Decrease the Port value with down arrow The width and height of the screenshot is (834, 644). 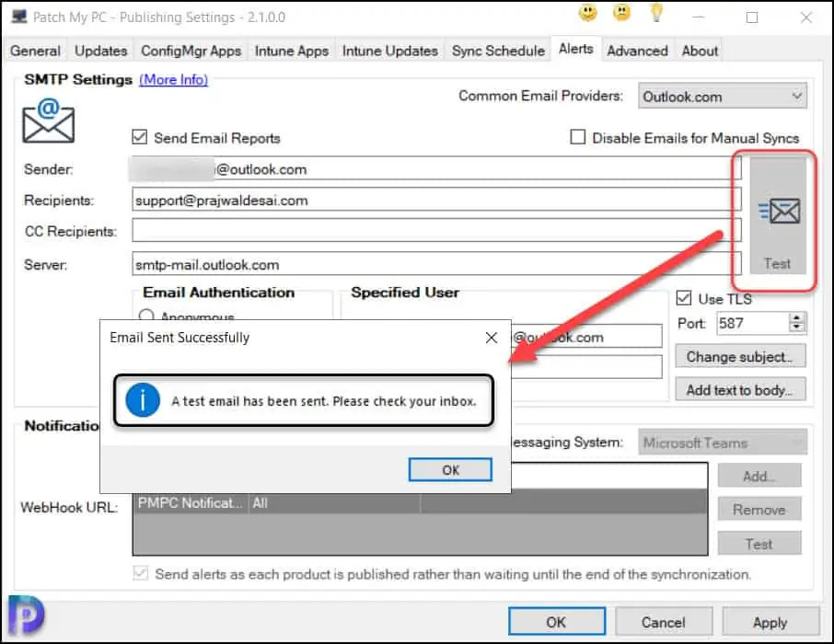(796, 327)
